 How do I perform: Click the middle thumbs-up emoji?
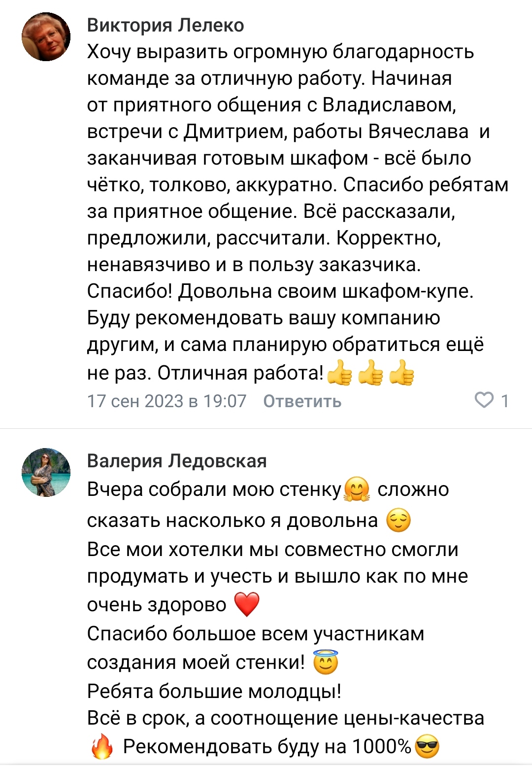click(x=370, y=373)
